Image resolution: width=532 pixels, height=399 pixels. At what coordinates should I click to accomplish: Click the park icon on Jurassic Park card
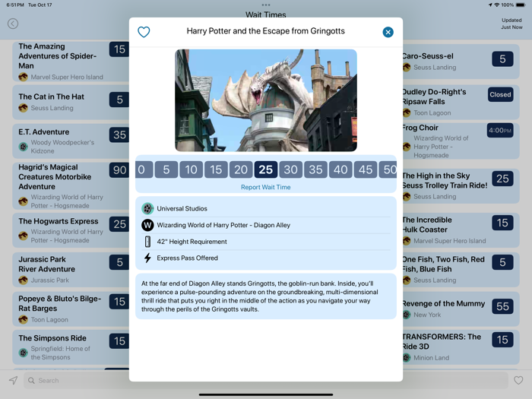tap(23, 280)
